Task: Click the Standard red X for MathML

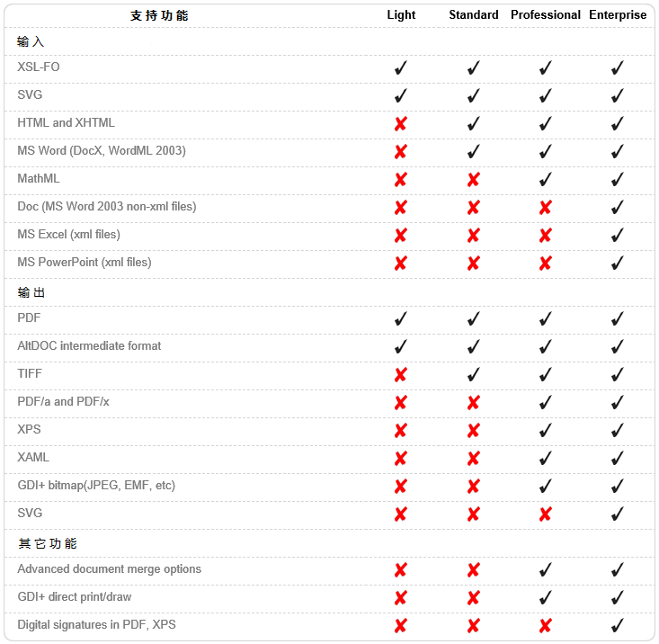Action: [x=474, y=180]
